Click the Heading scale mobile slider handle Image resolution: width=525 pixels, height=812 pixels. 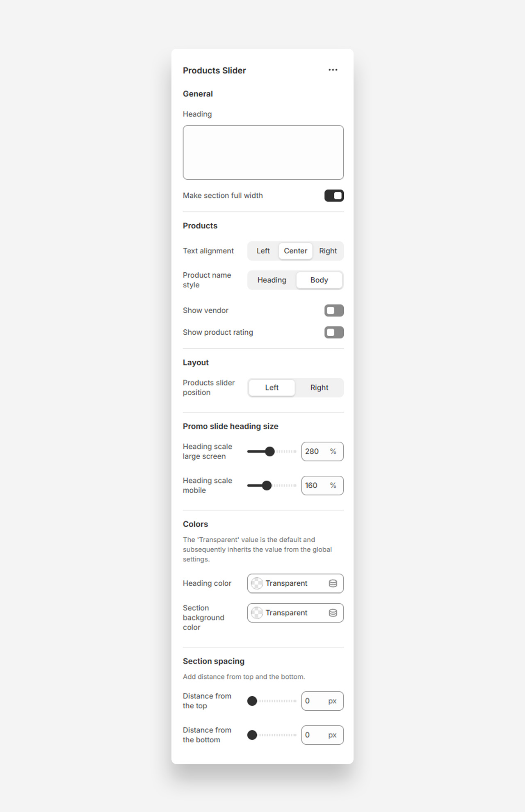point(267,486)
